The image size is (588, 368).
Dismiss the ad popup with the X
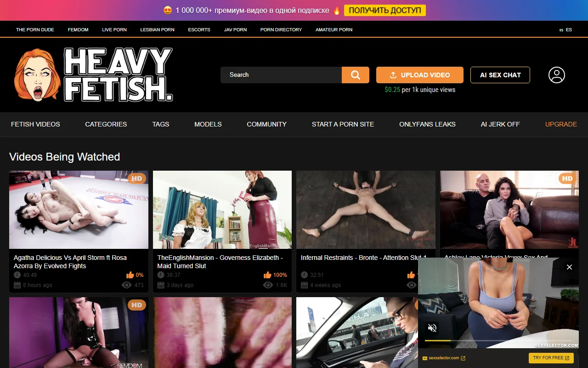click(569, 267)
